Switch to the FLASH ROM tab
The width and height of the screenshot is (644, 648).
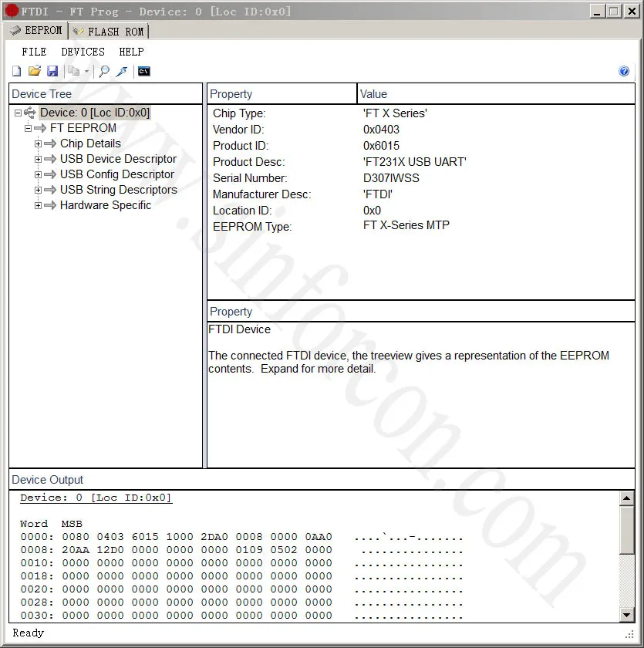tap(109, 32)
